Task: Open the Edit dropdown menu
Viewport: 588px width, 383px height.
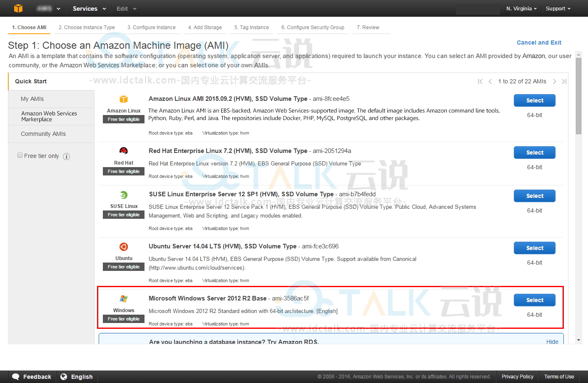Action: point(126,8)
